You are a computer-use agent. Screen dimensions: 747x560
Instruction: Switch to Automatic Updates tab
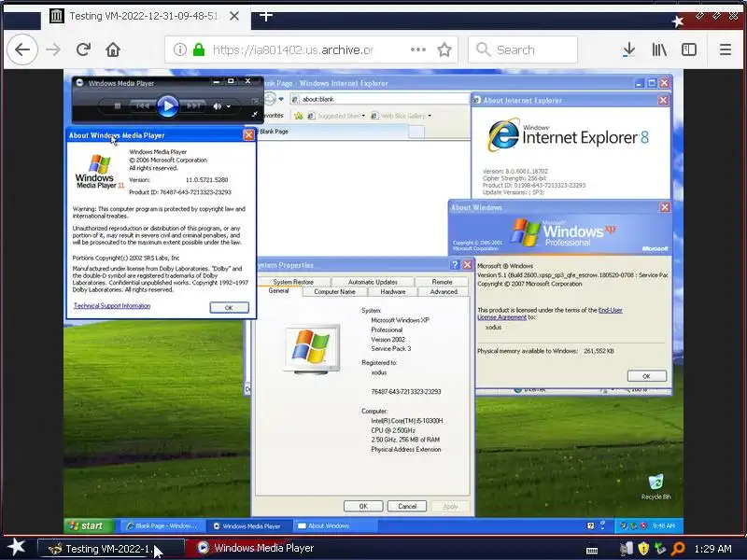click(x=373, y=282)
